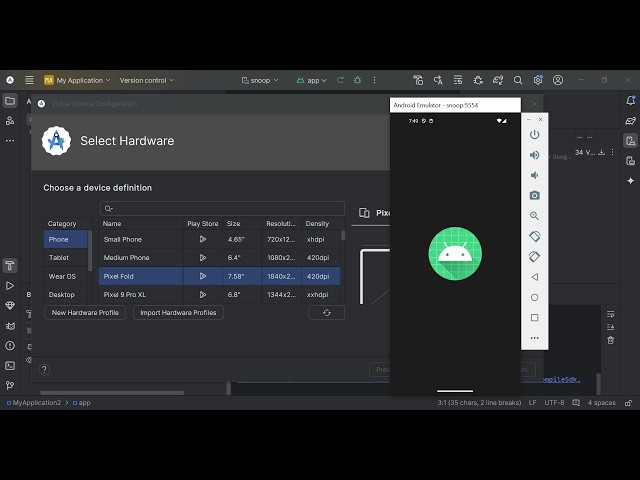Click emulator Home circle button

click(535, 297)
